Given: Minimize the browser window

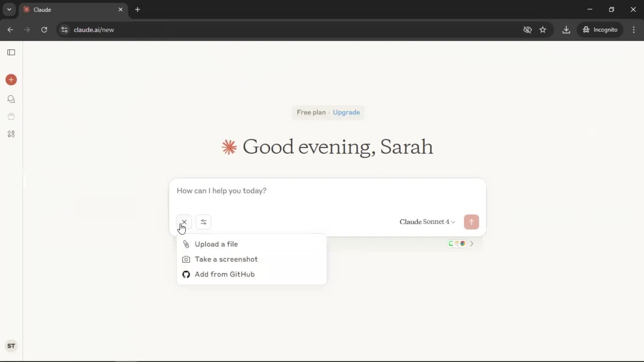Looking at the screenshot, I should click(590, 9).
